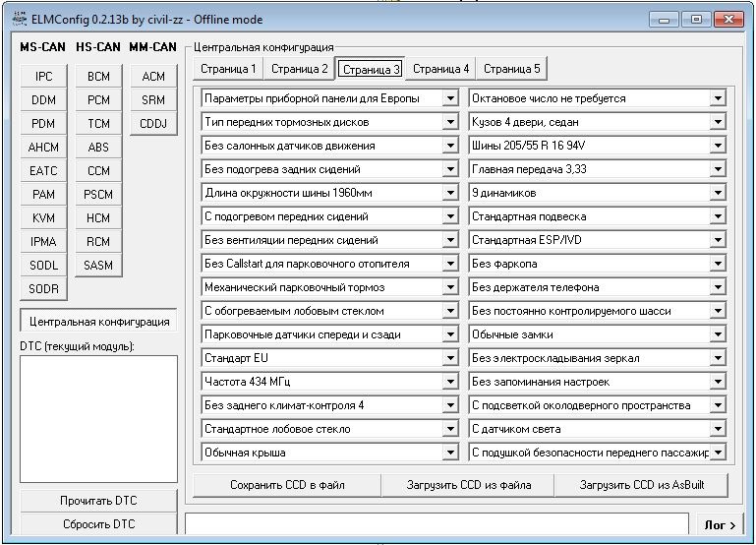This screenshot has height=545, width=756.
Task: Open the SRM module
Action: point(153,99)
